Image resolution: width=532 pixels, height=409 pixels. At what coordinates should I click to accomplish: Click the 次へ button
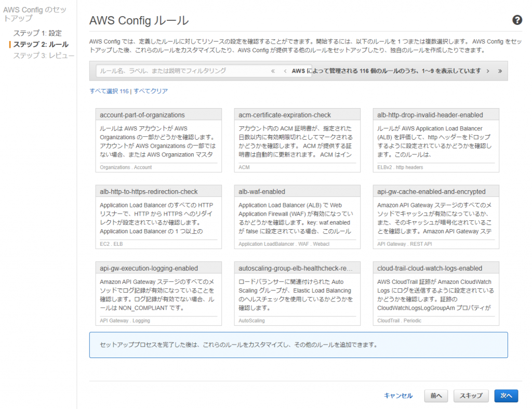click(x=506, y=396)
